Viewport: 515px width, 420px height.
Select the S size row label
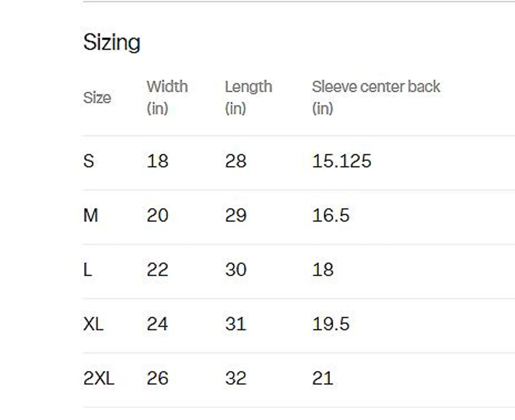click(89, 161)
